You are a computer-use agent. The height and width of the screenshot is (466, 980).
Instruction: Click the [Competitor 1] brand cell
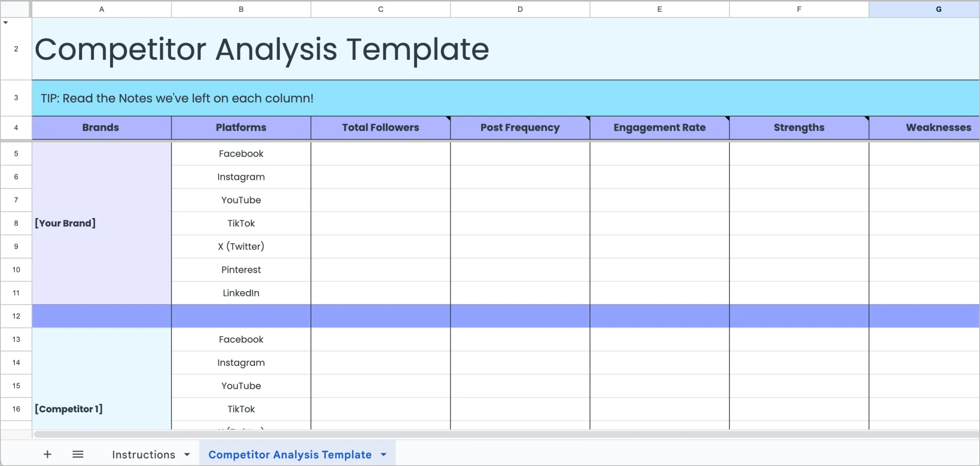coord(102,409)
